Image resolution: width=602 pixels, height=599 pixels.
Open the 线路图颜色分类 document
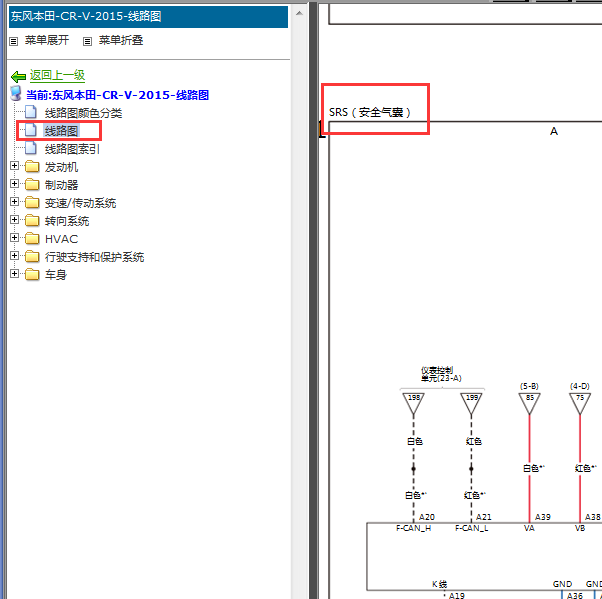pos(83,113)
